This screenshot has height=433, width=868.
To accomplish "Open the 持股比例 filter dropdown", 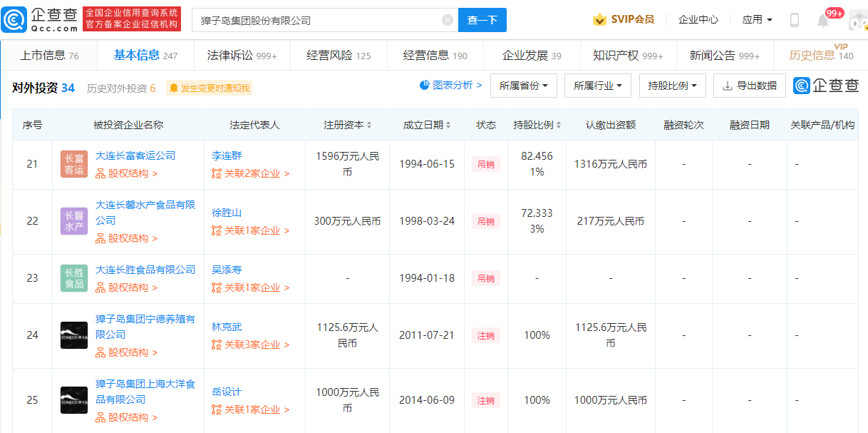I will coord(672,86).
